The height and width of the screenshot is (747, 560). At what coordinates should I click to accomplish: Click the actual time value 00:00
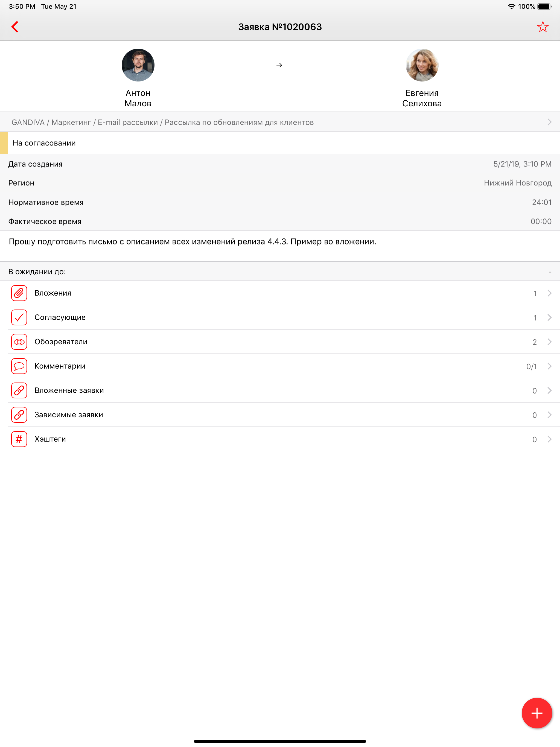(541, 221)
